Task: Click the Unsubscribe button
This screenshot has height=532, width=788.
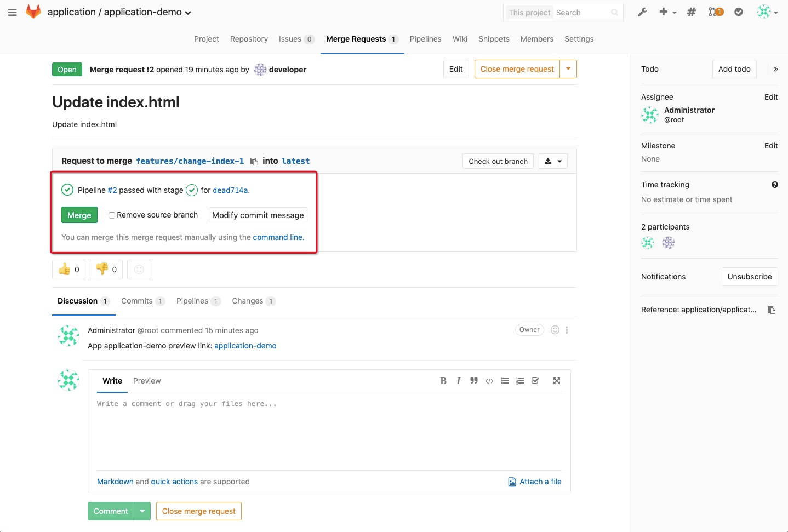Action: (x=750, y=277)
